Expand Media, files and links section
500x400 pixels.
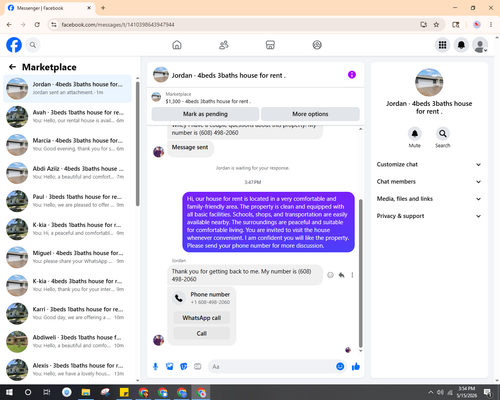coord(429,199)
